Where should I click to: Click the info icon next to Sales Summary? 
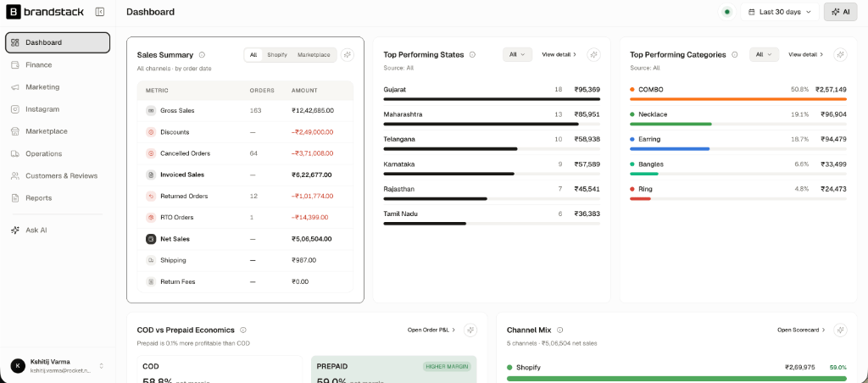[x=202, y=55]
